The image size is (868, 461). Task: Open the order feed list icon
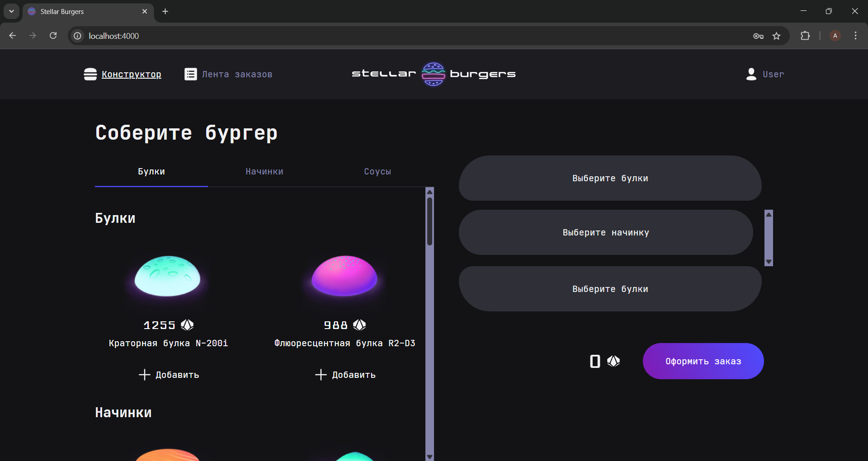(x=190, y=74)
